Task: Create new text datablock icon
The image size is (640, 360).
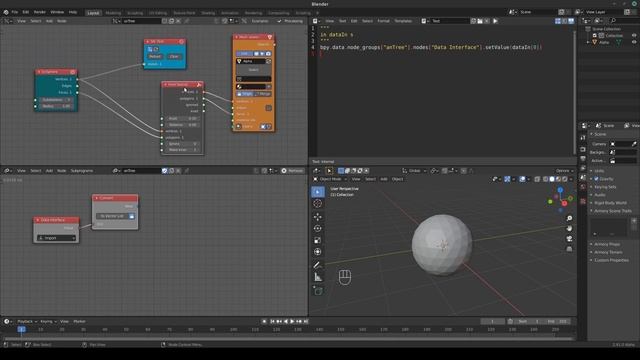Action: tap(473, 21)
